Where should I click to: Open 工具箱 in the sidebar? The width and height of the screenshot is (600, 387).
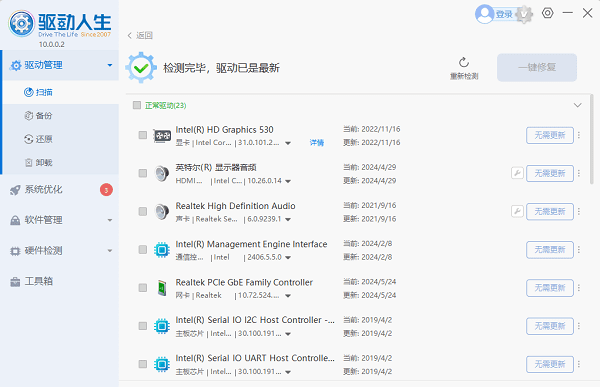[x=59, y=282]
